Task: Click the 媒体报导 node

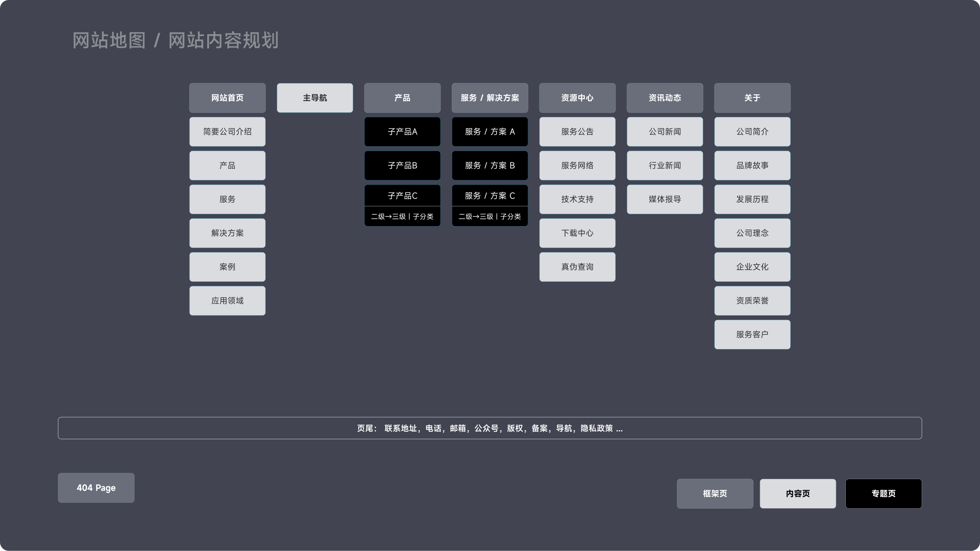Action: click(x=665, y=199)
